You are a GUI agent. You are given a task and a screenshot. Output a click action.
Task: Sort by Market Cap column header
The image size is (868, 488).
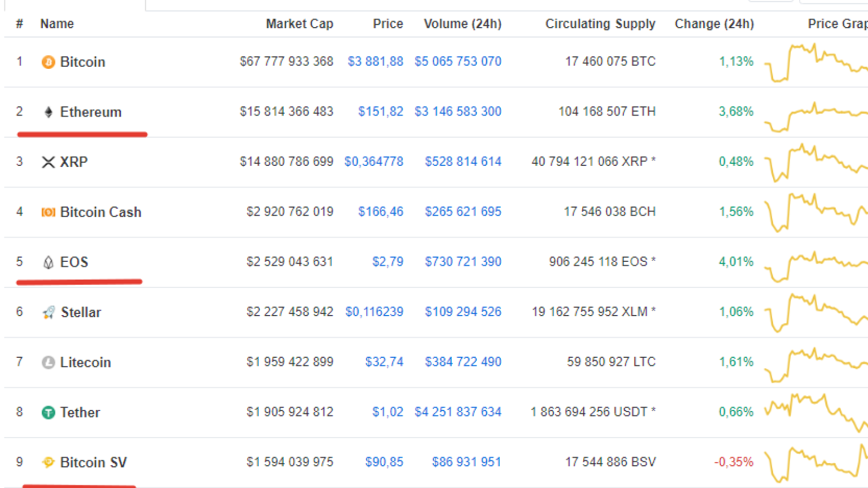pos(299,24)
